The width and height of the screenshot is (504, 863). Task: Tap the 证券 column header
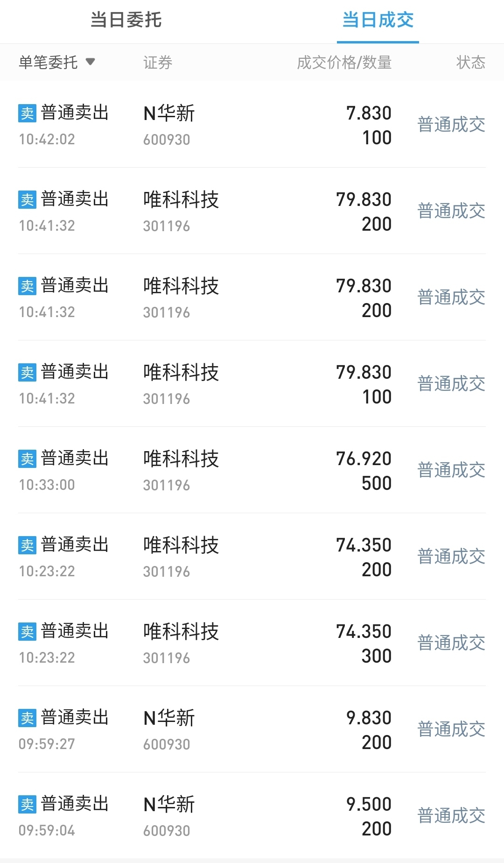(158, 62)
